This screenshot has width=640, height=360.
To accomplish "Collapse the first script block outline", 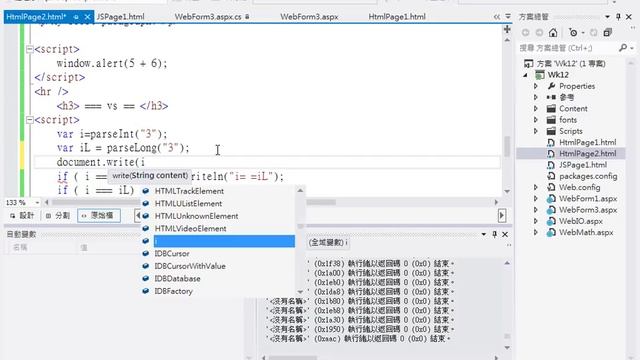I will (29, 49).
